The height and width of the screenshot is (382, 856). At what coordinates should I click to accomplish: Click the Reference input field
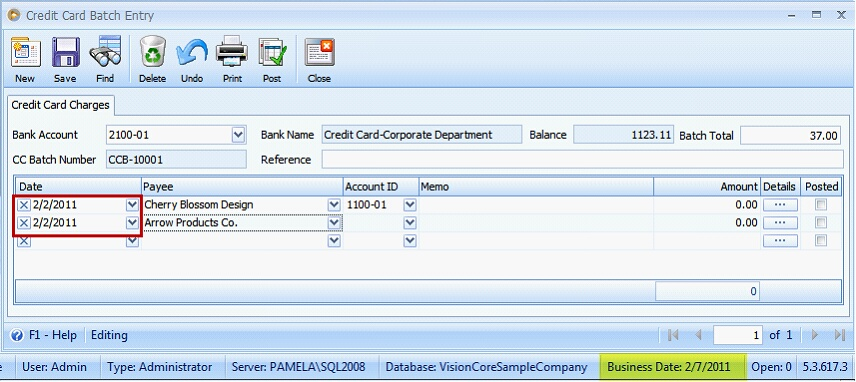pos(582,160)
